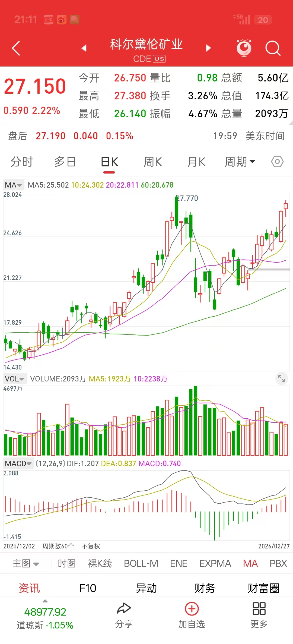Image resolution: width=293 pixels, height=644 pixels.
Task: Go to previous stock with left triangle
Action: pyautogui.click(x=84, y=48)
